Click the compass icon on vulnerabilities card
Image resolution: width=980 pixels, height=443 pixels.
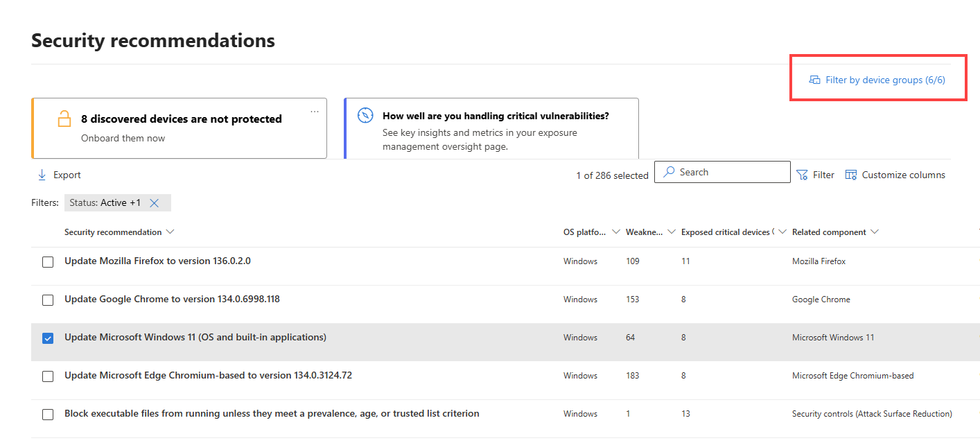(x=365, y=116)
